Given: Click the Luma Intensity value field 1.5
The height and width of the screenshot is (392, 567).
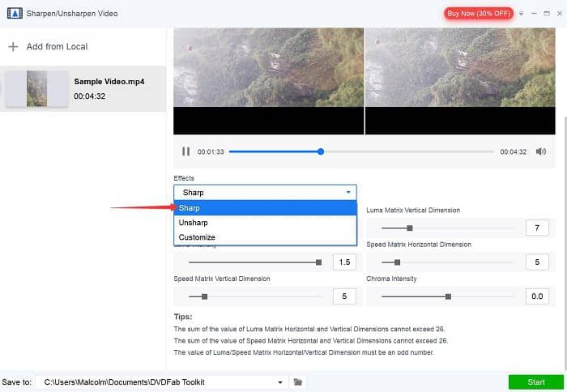Looking at the screenshot, I should 344,262.
